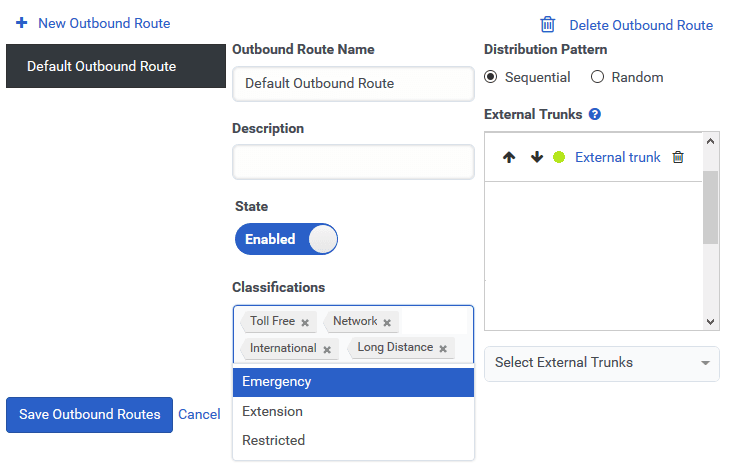Viewport: 736px width, 473px height.
Task: Remove the Toll Free classification tag
Action: point(305,323)
